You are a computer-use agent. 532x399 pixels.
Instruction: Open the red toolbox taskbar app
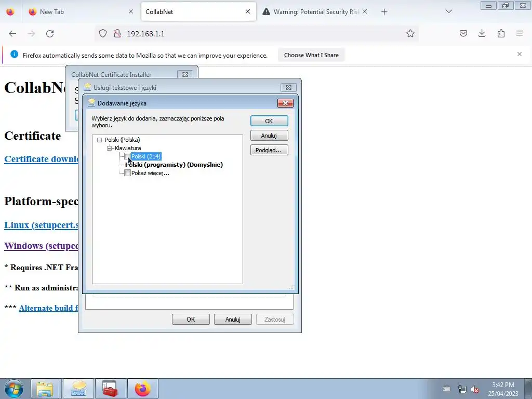[x=110, y=389]
